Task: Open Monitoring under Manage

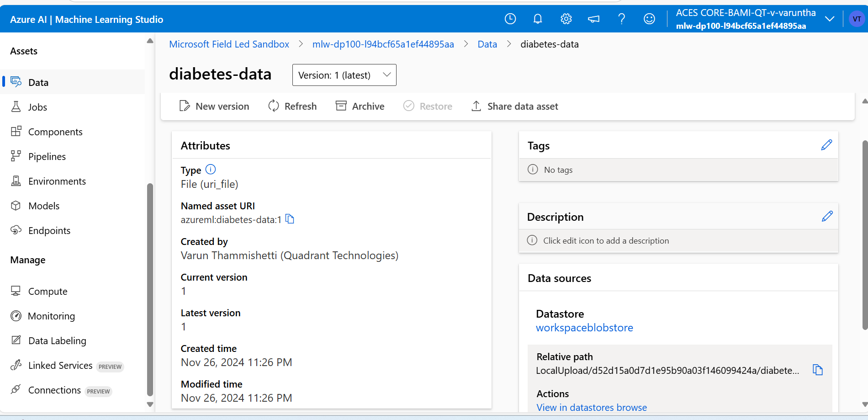Action: click(x=52, y=315)
